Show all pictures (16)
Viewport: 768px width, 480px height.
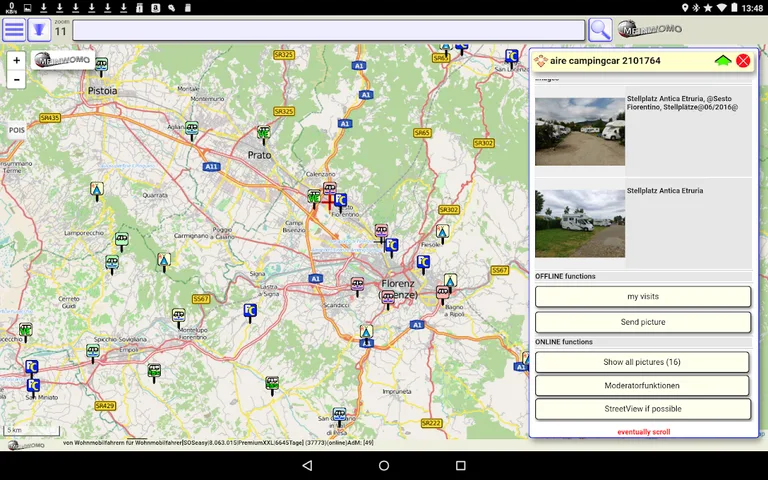[642, 362]
